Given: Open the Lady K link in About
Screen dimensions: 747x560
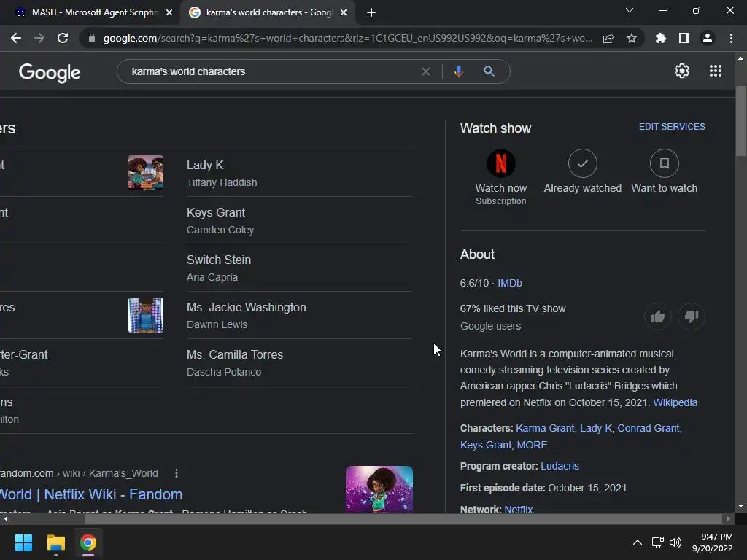Looking at the screenshot, I should (595, 428).
